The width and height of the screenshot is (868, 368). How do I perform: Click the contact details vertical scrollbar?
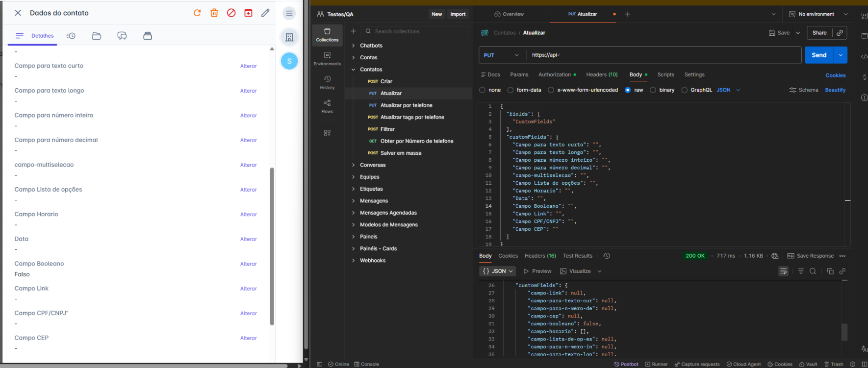coord(272,246)
